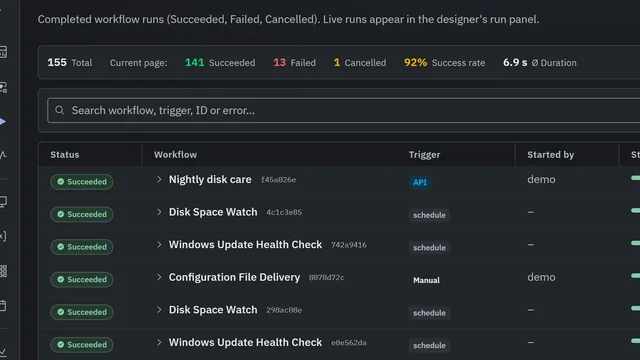Expand the Nightly disk care run row
The width and height of the screenshot is (640, 360).
[x=159, y=179]
